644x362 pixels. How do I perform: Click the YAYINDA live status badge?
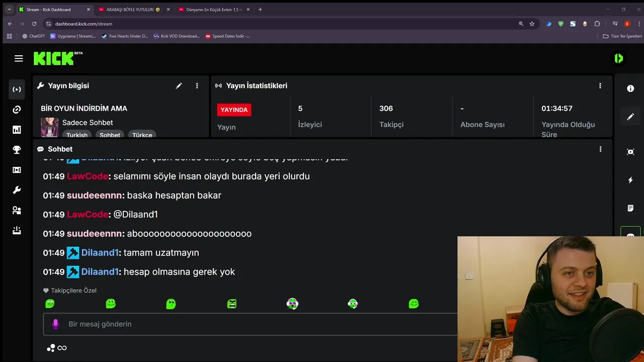click(234, 110)
